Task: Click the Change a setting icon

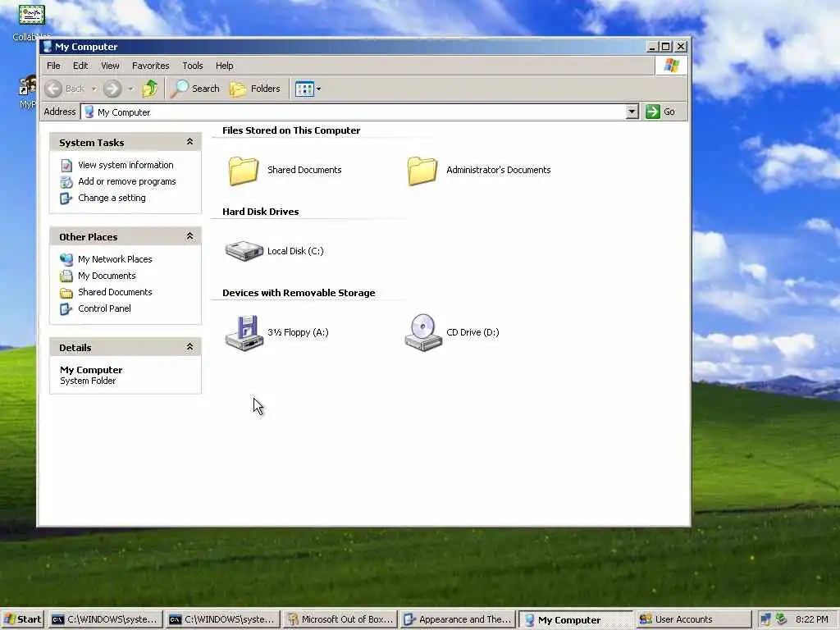Action: click(66, 199)
